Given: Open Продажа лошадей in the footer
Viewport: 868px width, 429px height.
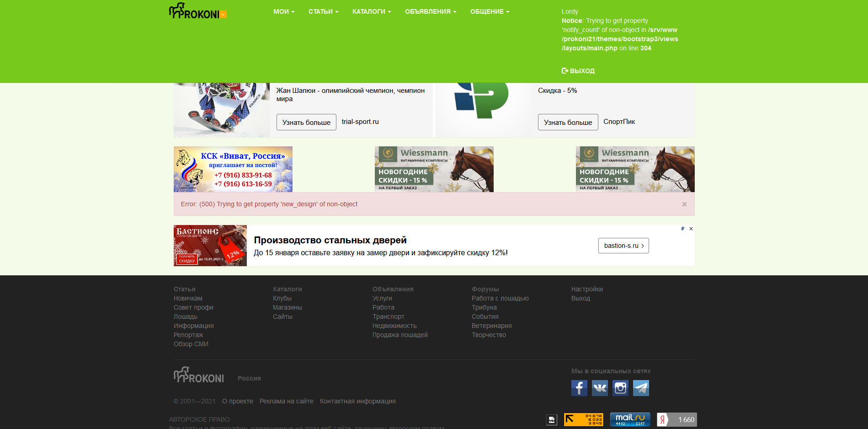Looking at the screenshot, I should pos(400,335).
